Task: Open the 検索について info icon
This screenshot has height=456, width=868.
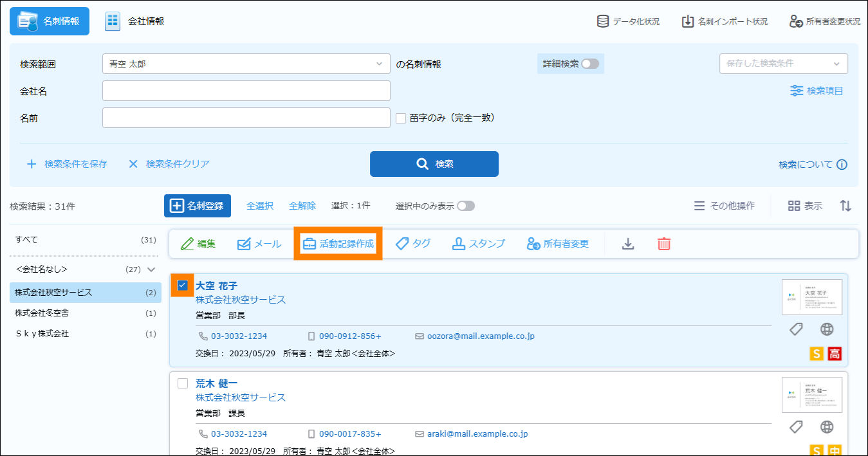Action: (842, 165)
